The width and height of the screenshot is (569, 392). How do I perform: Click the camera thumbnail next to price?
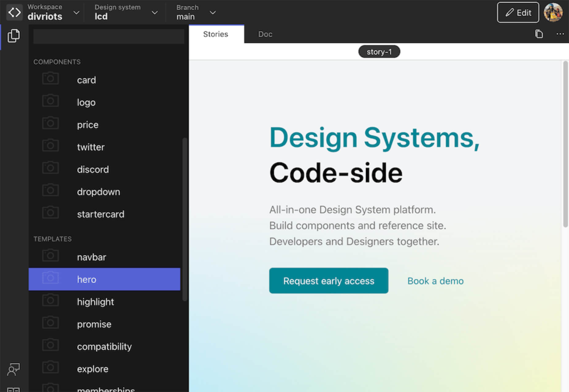click(x=50, y=123)
